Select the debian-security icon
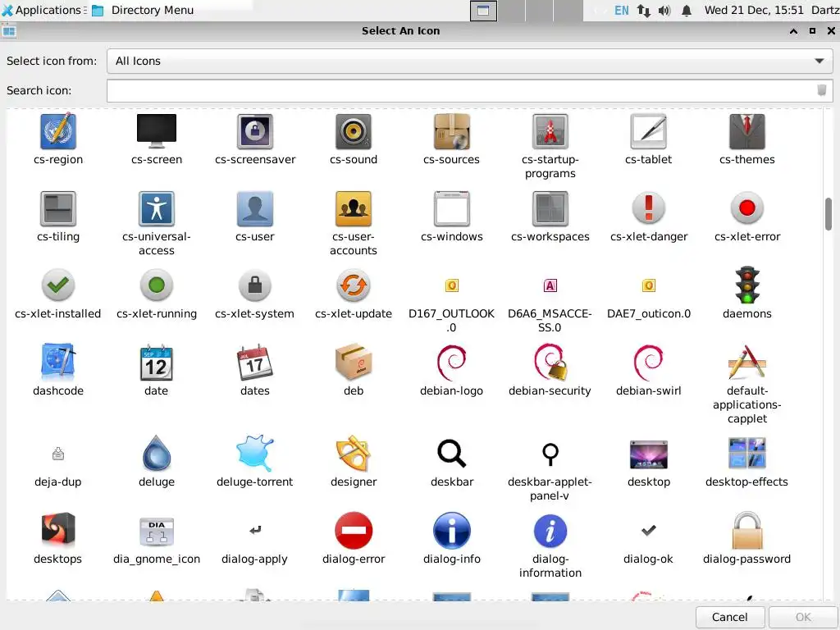This screenshot has height=630, width=840. pos(550,362)
